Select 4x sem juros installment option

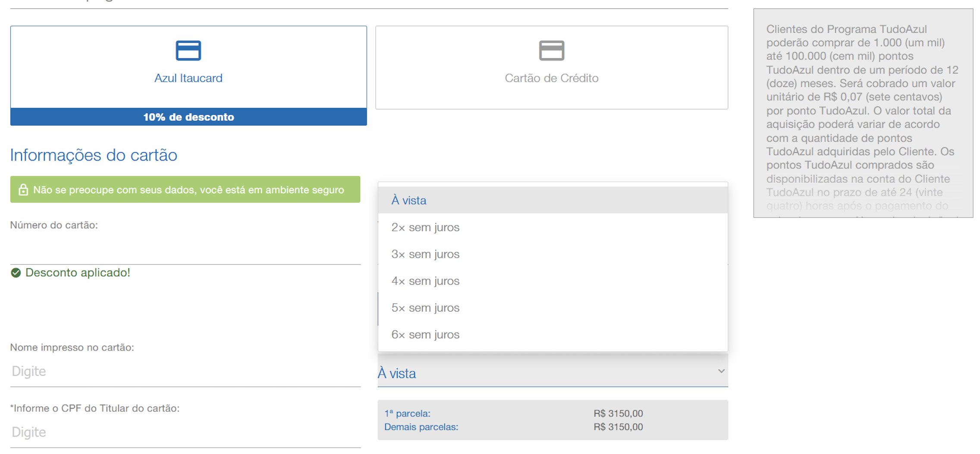[553, 281]
